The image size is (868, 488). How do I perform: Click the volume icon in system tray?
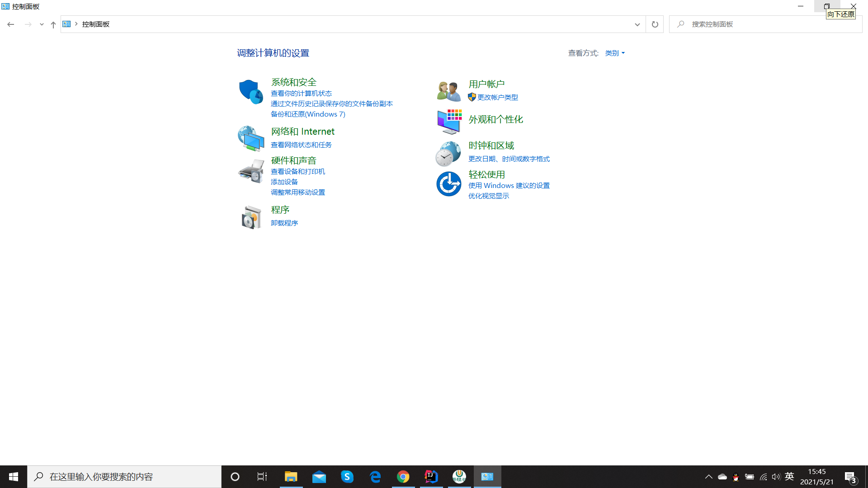click(776, 476)
